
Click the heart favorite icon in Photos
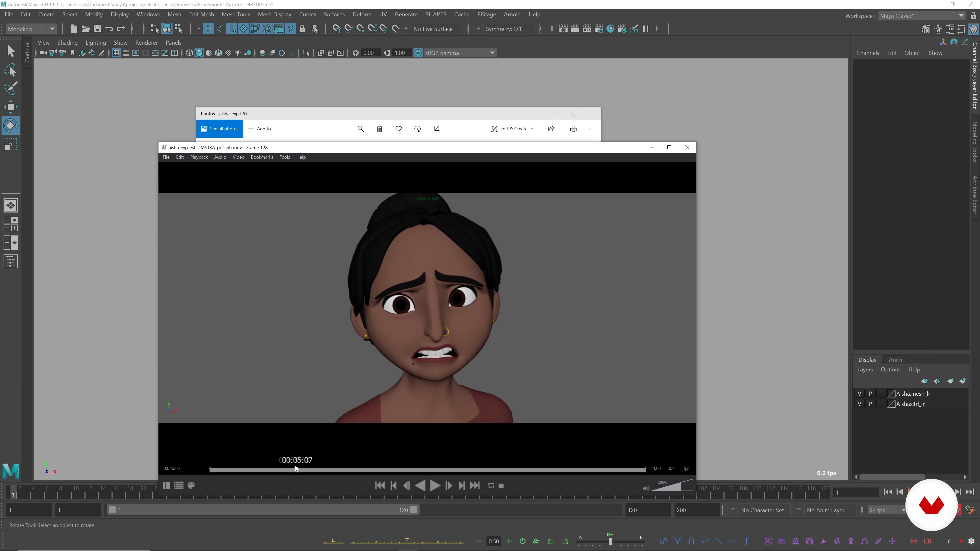[398, 129]
